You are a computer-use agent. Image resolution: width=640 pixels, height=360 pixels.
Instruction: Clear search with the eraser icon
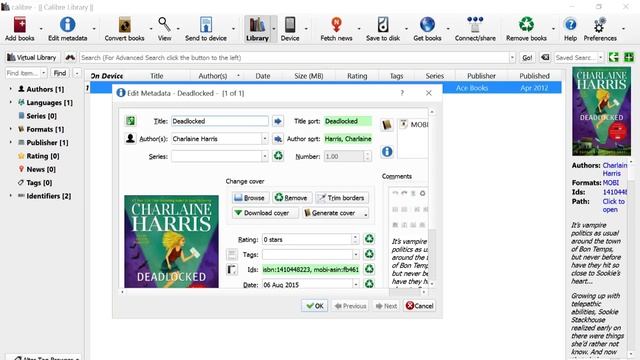(545, 58)
